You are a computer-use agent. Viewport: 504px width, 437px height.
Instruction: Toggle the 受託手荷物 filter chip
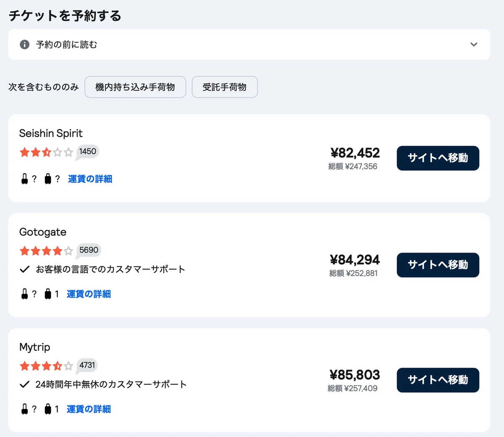pos(225,87)
